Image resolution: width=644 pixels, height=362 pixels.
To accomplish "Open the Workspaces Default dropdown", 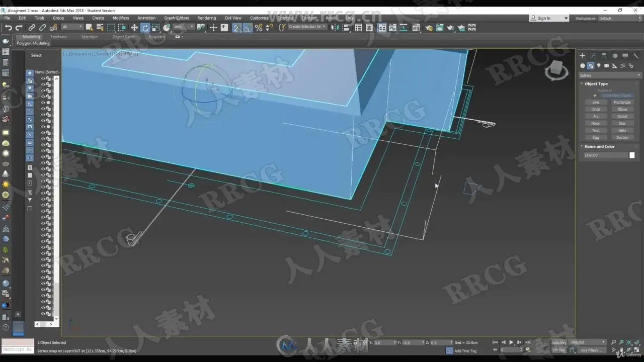I will (619, 18).
